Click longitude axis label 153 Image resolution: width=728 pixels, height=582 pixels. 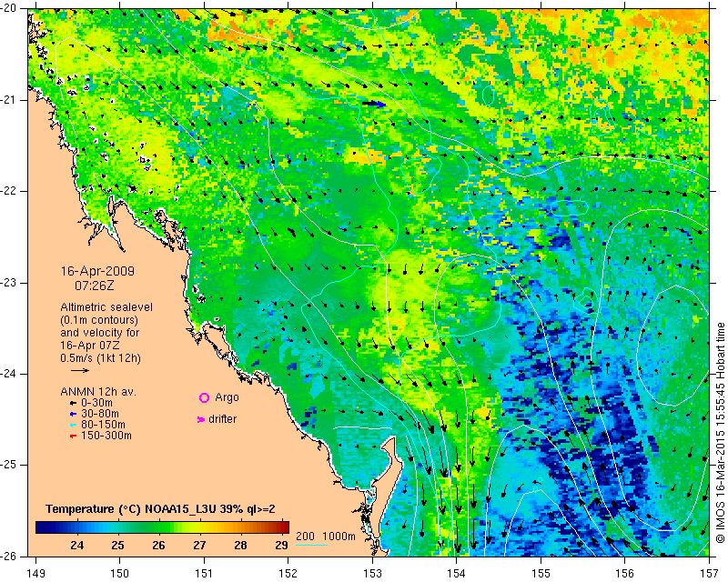coord(373,574)
